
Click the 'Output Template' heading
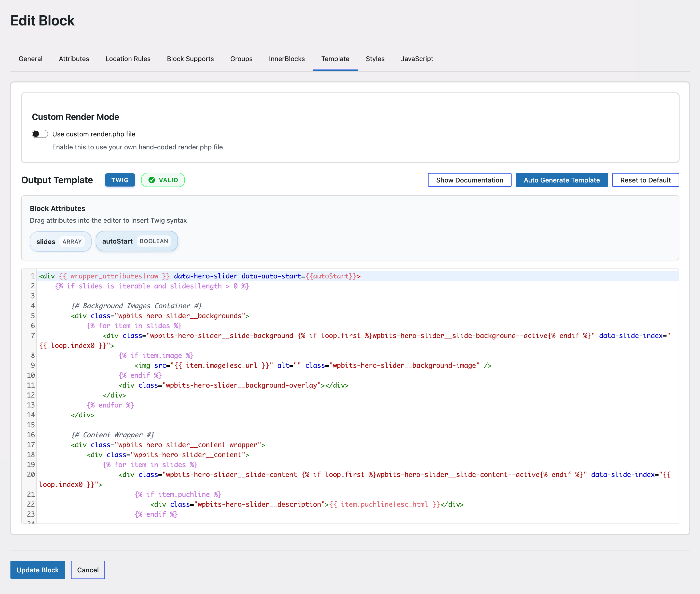[57, 180]
